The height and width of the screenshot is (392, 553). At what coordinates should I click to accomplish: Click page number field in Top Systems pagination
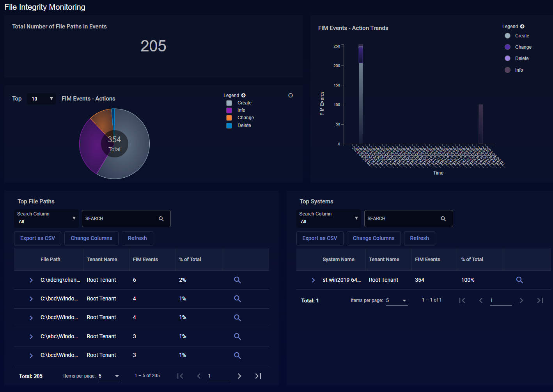[x=500, y=300]
